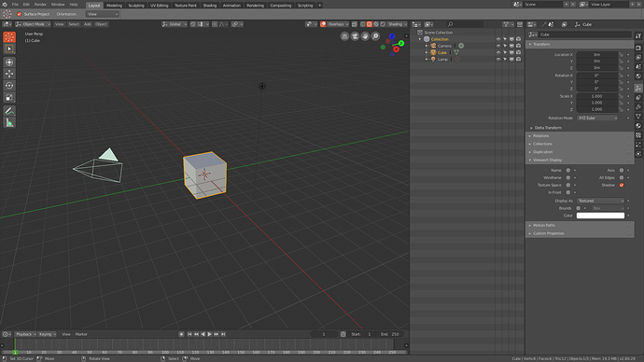The image size is (644, 362).
Task: Expand the Relations panel
Action: [580, 136]
